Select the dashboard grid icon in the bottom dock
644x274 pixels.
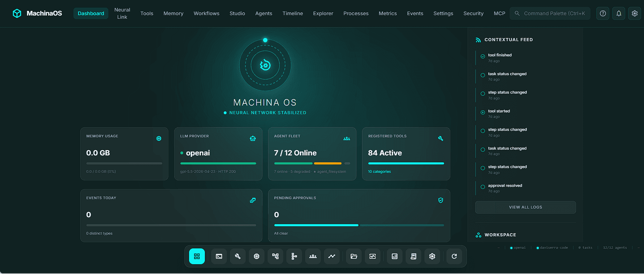197,256
